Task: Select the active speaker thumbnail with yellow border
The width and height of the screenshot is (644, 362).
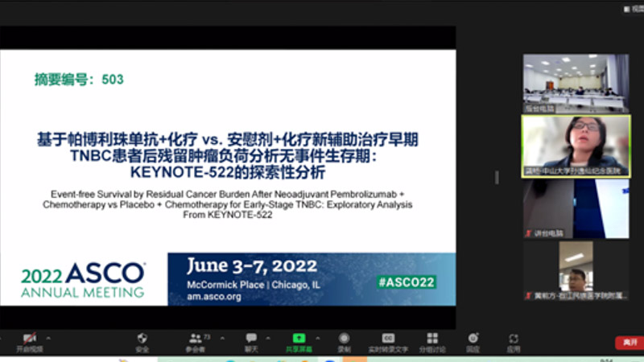Action: (576, 146)
